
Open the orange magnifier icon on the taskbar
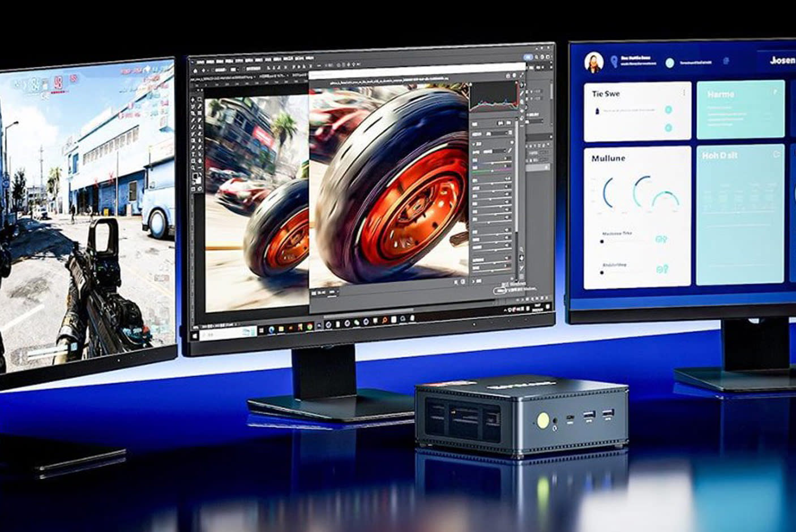click(x=384, y=320)
